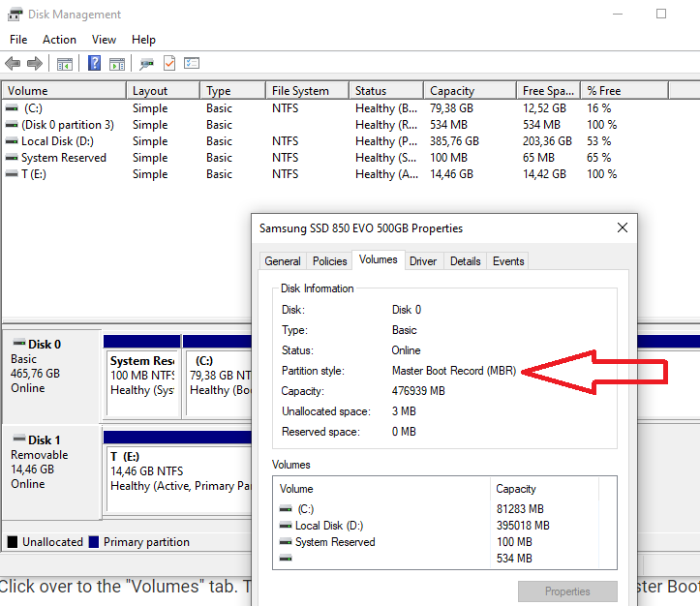Close the Samsung SSD Properties dialog
This screenshot has height=606, width=700.
(623, 228)
